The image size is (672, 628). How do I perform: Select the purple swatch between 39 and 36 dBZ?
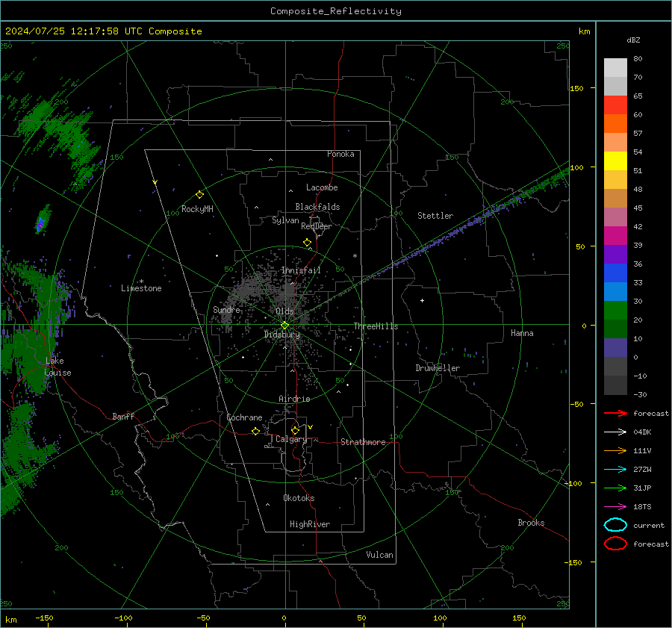pyautogui.click(x=615, y=255)
